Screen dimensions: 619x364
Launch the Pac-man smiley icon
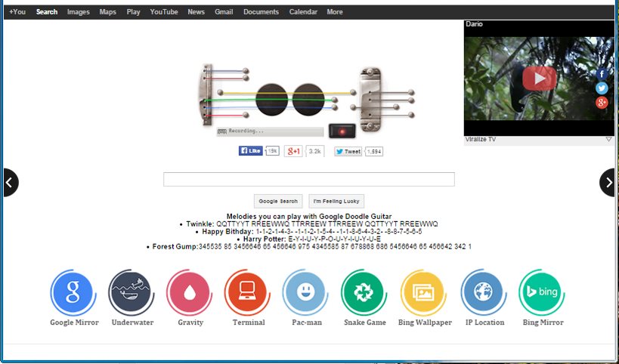[305, 292]
